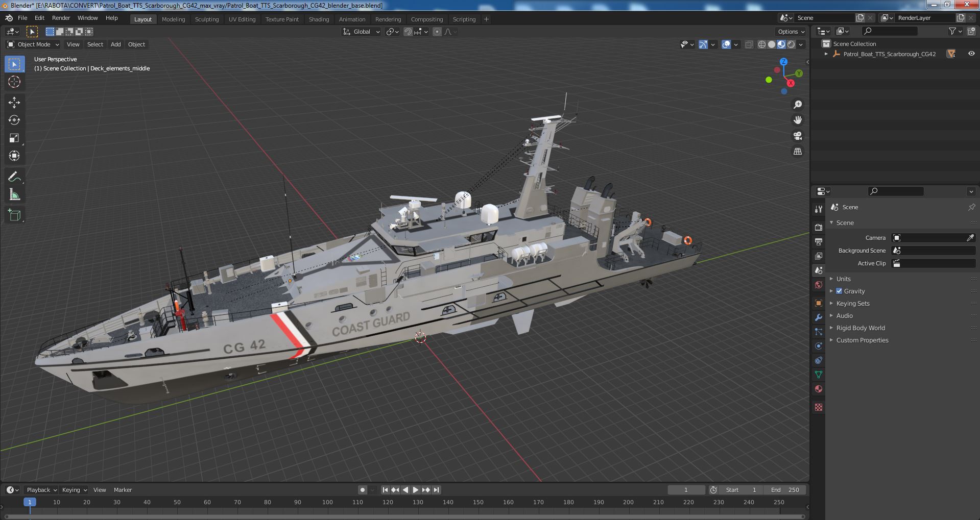
Task: Switch to Wireframe viewport shading
Action: pyautogui.click(x=762, y=44)
